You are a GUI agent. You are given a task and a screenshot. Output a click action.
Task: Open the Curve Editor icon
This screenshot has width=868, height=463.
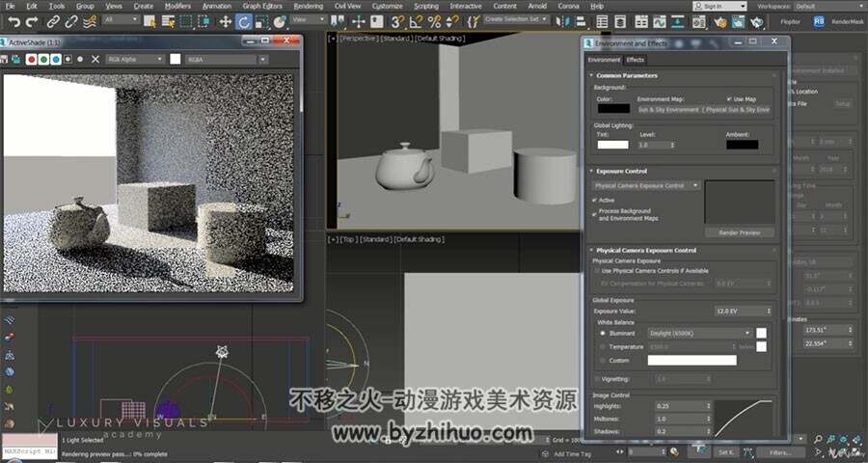(x=660, y=21)
